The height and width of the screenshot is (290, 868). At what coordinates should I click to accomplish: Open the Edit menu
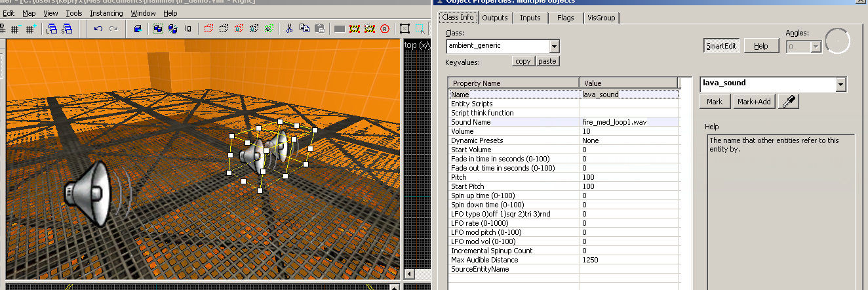point(9,13)
